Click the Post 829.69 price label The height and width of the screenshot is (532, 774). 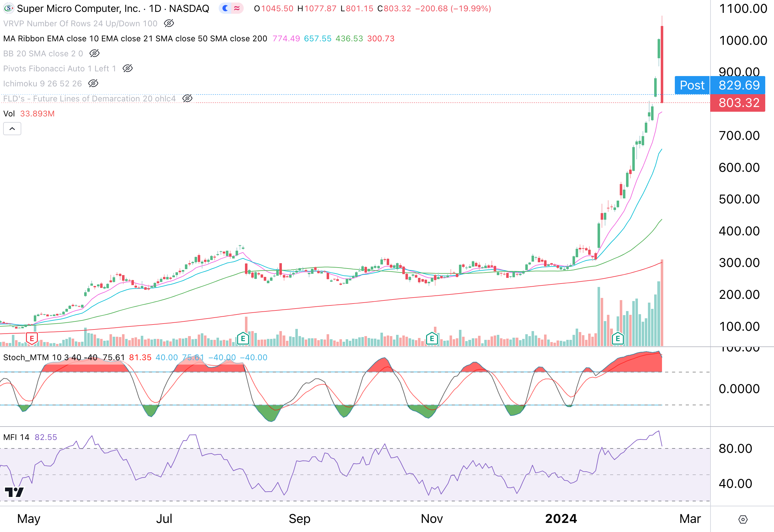720,85
